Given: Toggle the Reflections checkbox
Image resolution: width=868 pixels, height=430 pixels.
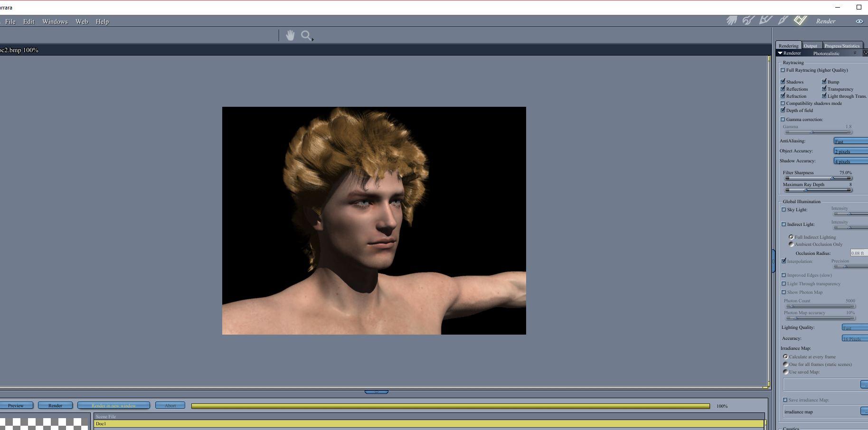Looking at the screenshot, I should point(783,89).
